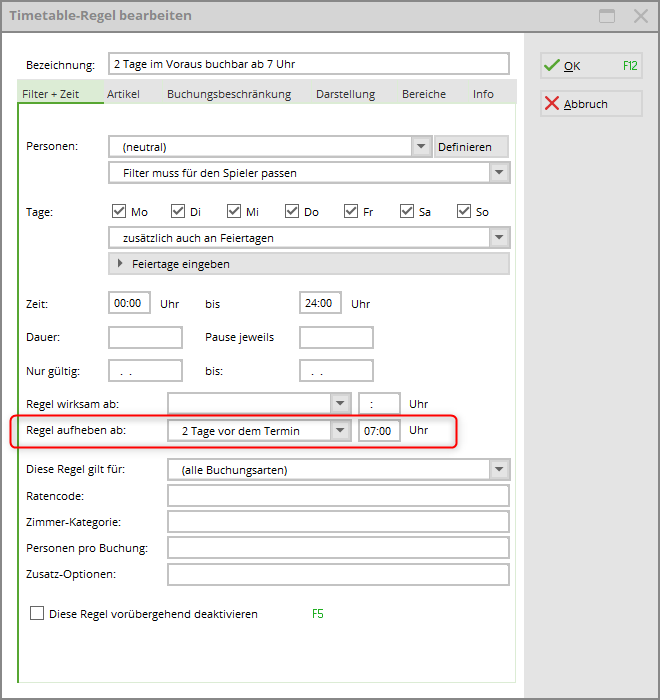Click the Zusatz-Optionen input field

pos(338,574)
